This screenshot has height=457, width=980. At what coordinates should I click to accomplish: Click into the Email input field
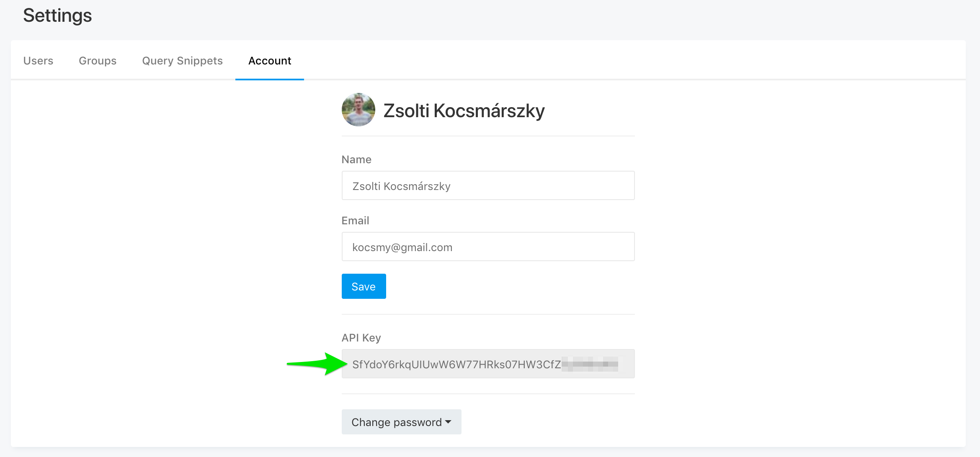pyautogui.click(x=488, y=246)
